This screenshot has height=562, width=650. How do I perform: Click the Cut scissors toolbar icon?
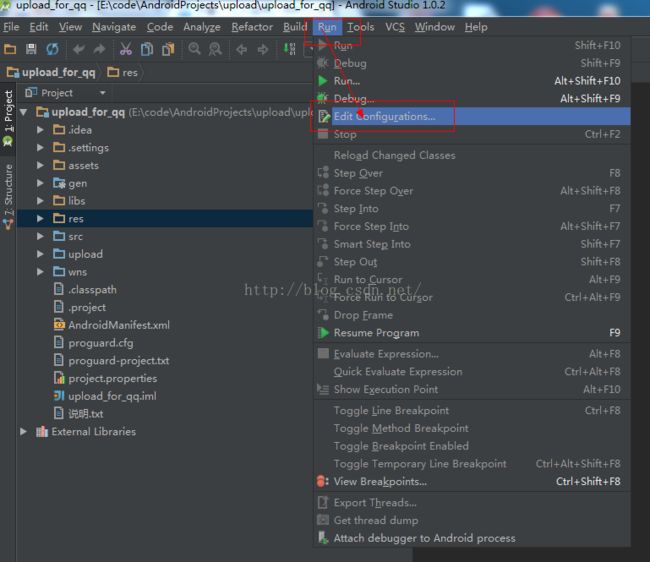[126, 49]
